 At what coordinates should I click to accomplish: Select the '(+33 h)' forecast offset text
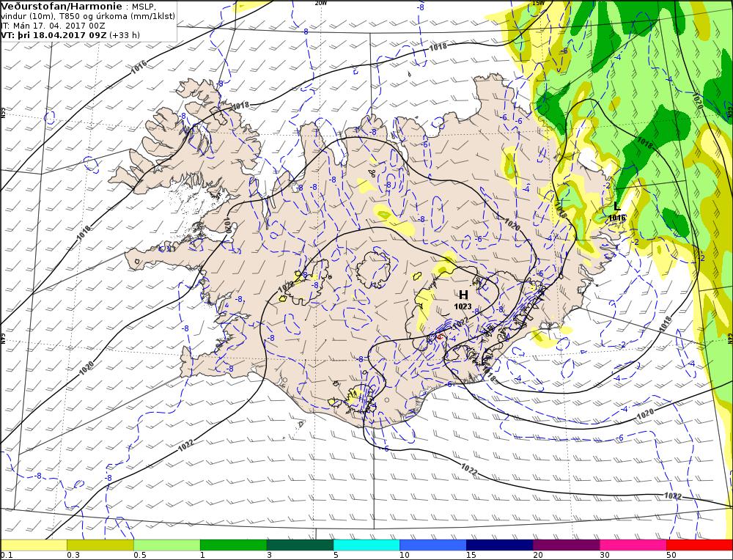click(125, 35)
